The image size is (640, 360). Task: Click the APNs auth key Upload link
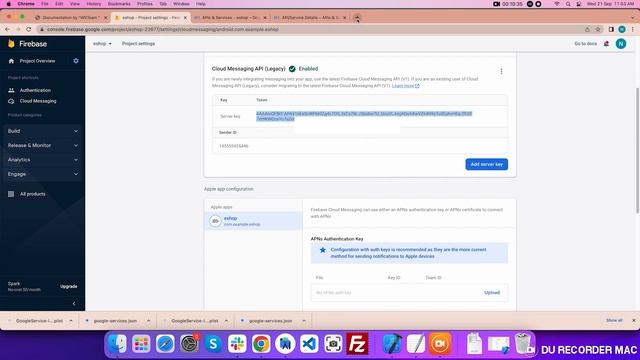click(x=492, y=293)
